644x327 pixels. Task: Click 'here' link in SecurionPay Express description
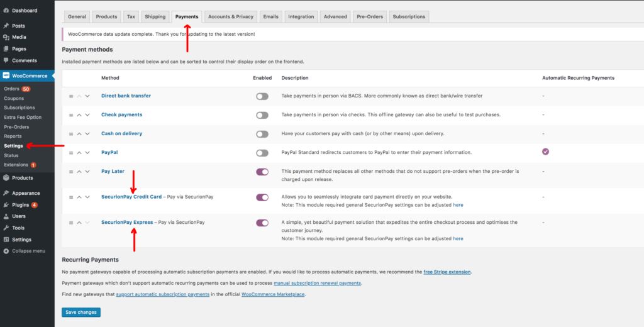458,239
